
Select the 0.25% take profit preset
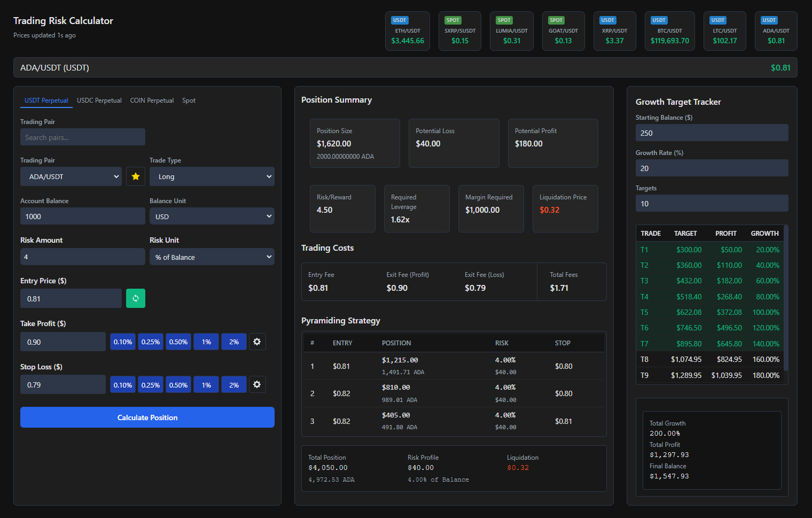click(150, 341)
